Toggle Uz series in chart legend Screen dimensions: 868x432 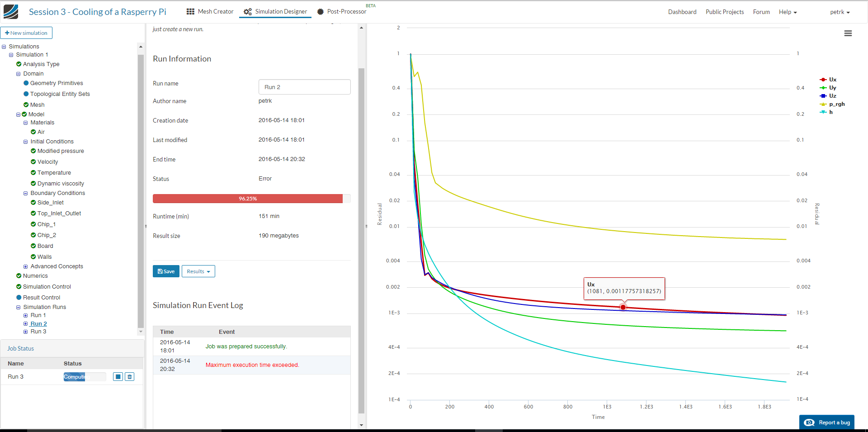(828, 96)
